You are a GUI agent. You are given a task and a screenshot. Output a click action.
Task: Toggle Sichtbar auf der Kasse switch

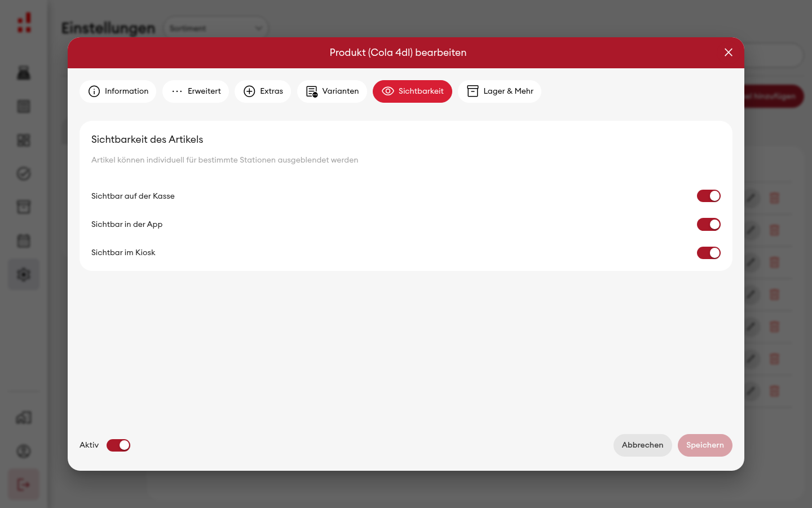[709, 196]
